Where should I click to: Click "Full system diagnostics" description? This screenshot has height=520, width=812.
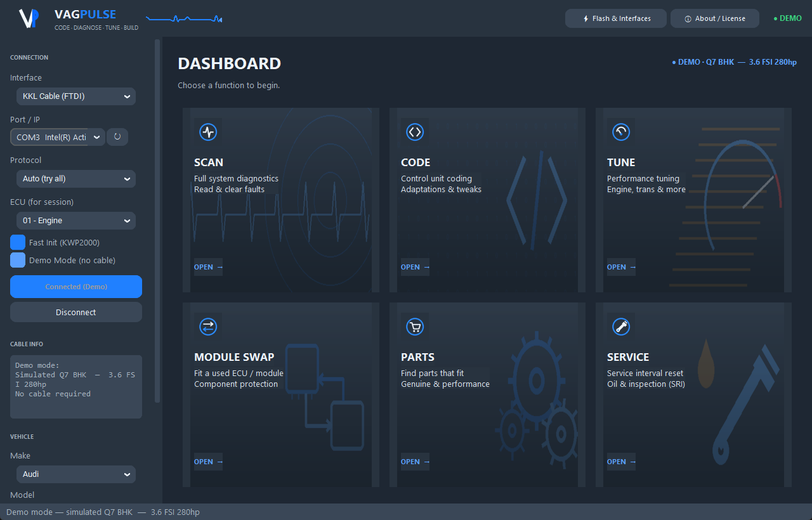(236, 179)
